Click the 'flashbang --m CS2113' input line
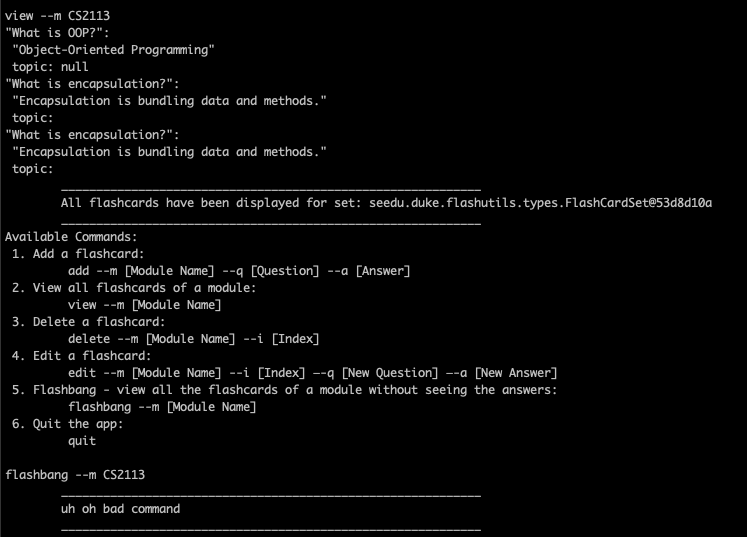Screen dimensions: 747x537 coord(75,475)
